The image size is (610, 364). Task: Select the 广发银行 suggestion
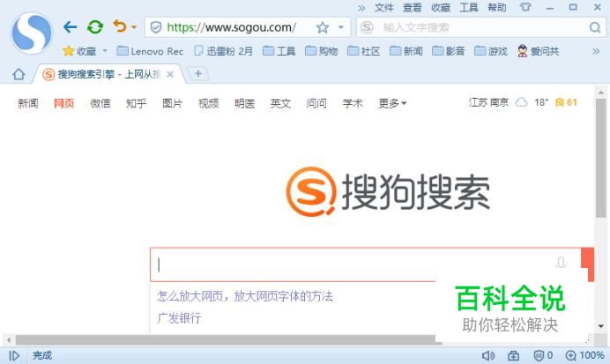tap(179, 318)
